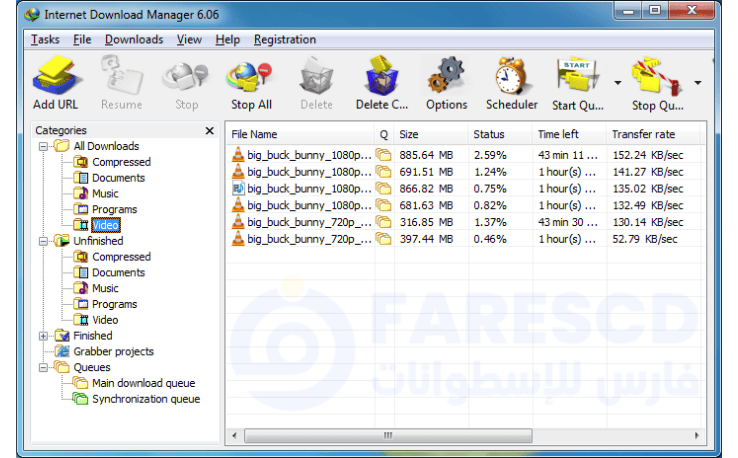Open the Tasks menu
The height and width of the screenshot is (458, 738).
[x=45, y=40]
